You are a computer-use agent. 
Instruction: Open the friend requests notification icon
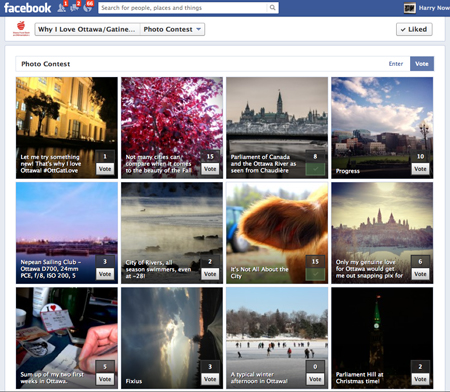(x=62, y=8)
